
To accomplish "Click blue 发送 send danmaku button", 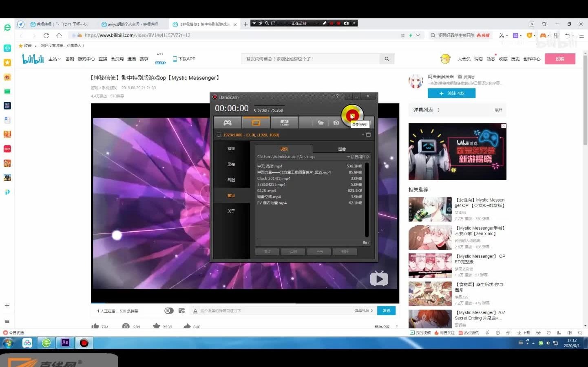I will [x=386, y=311].
